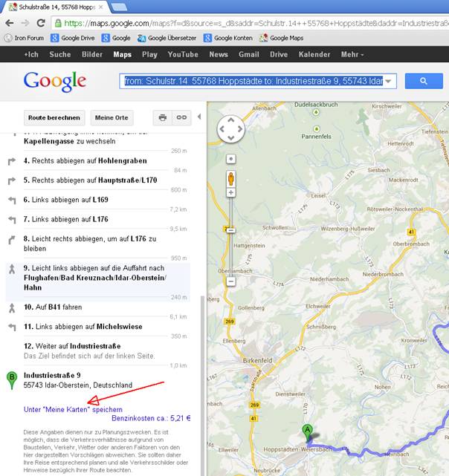Select Maps in the black bar
The width and height of the screenshot is (449, 476).
[122, 54]
